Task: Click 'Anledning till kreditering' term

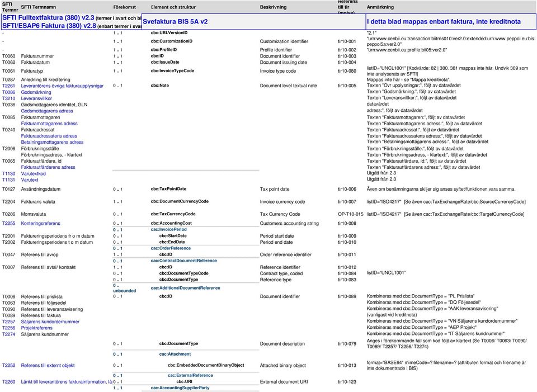Action: [x=45, y=79]
